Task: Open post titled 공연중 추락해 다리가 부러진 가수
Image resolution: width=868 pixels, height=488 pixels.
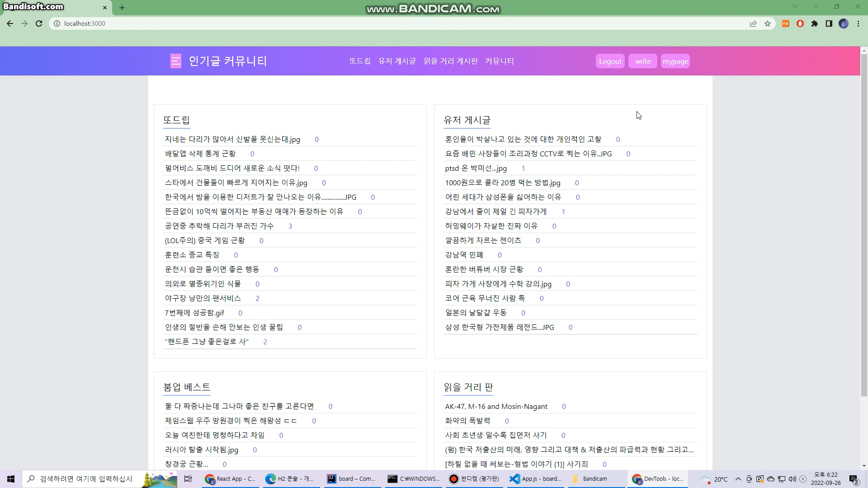Action: point(219,226)
